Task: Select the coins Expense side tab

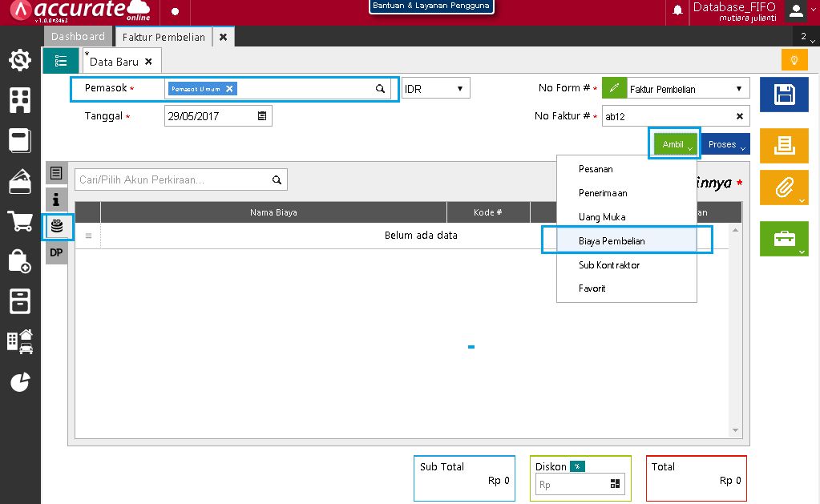Action: tap(57, 228)
